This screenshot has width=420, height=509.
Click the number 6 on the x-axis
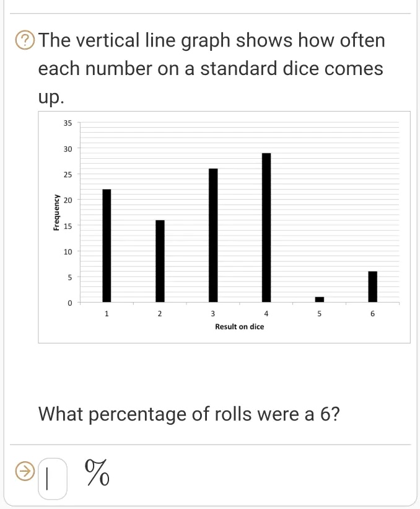click(372, 314)
